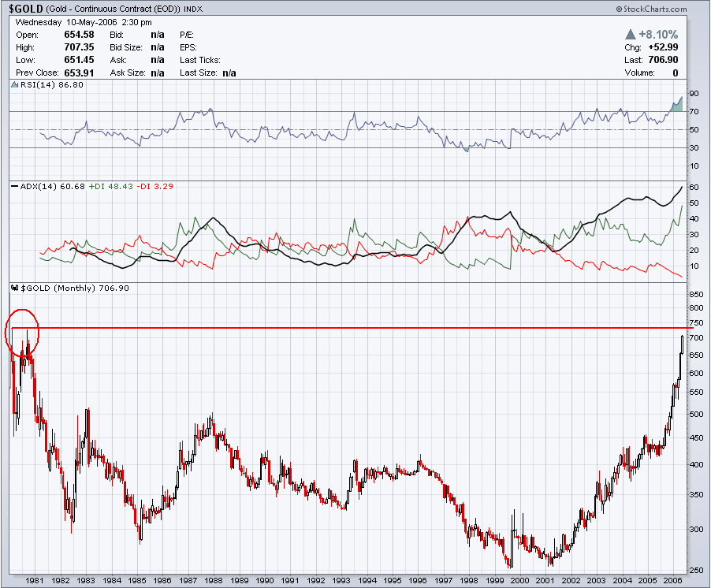Click the Open value 654.58

(x=79, y=35)
